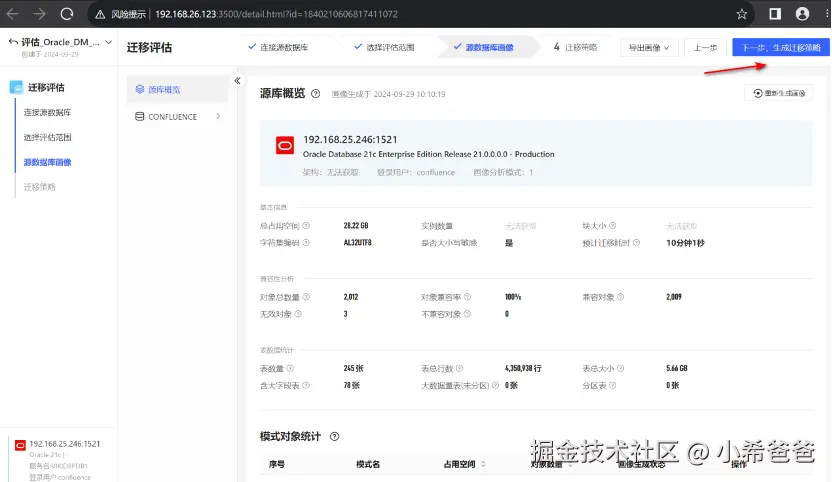Click the 192.168.25.246:1521 title in the database card

click(350, 140)
